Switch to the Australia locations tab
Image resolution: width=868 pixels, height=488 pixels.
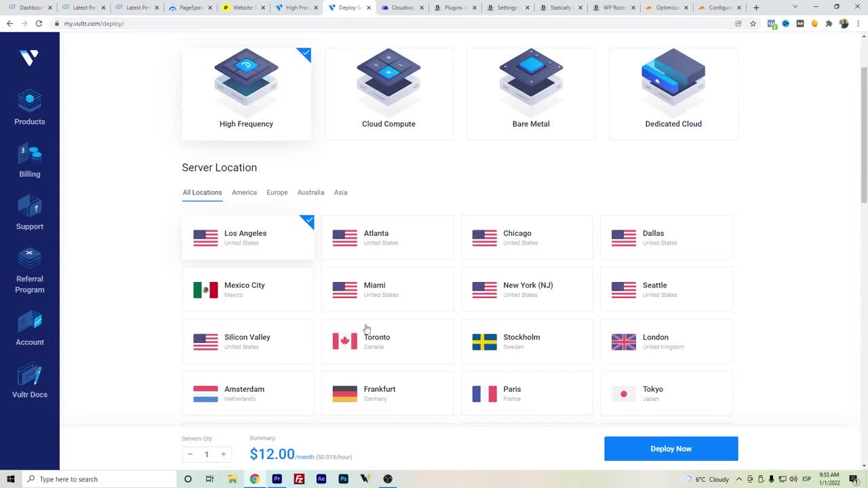311,192
